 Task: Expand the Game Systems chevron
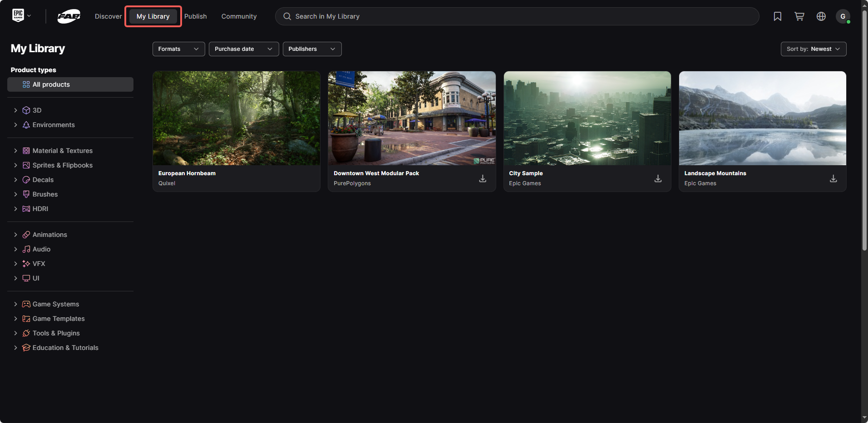tap(15, 304)
